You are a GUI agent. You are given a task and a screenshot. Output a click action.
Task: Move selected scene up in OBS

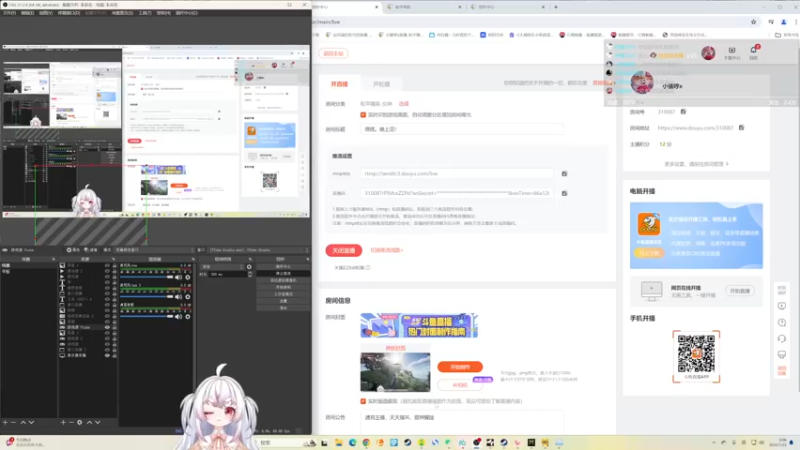[x=23, y=422]
